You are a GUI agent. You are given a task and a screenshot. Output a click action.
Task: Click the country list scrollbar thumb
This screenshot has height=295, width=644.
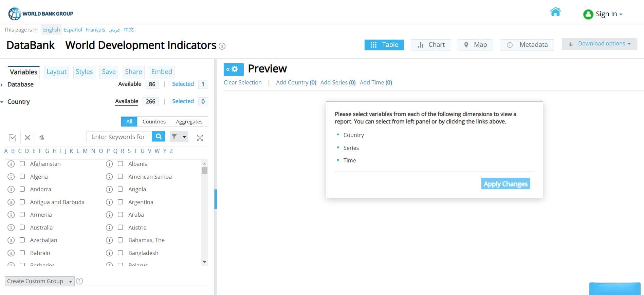pos(204,170)
